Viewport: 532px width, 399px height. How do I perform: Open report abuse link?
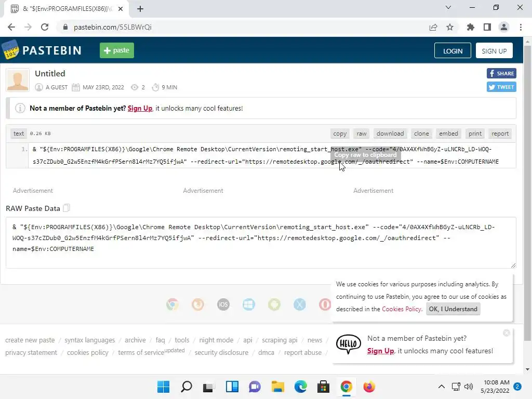click(x=303, y=353)
